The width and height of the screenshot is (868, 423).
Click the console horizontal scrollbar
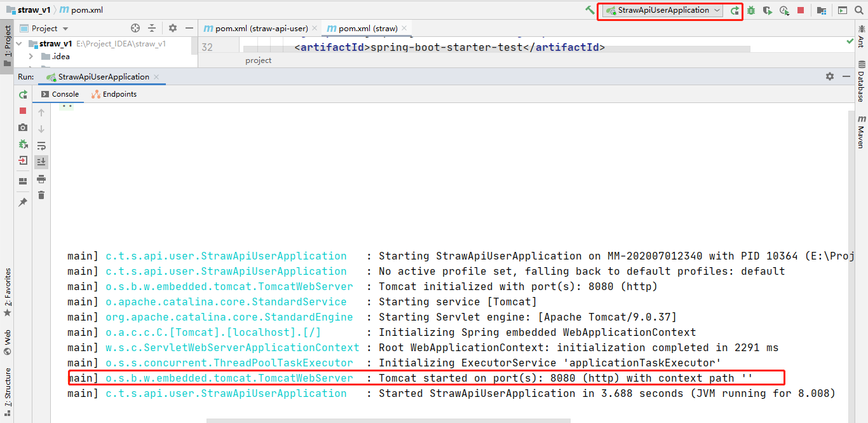pos(388,420)
